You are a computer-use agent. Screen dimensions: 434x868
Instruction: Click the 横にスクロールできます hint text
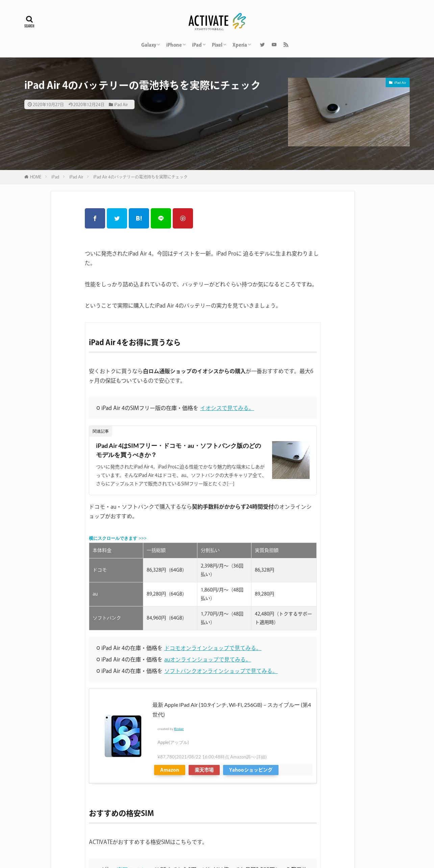(x=118, y=538)
